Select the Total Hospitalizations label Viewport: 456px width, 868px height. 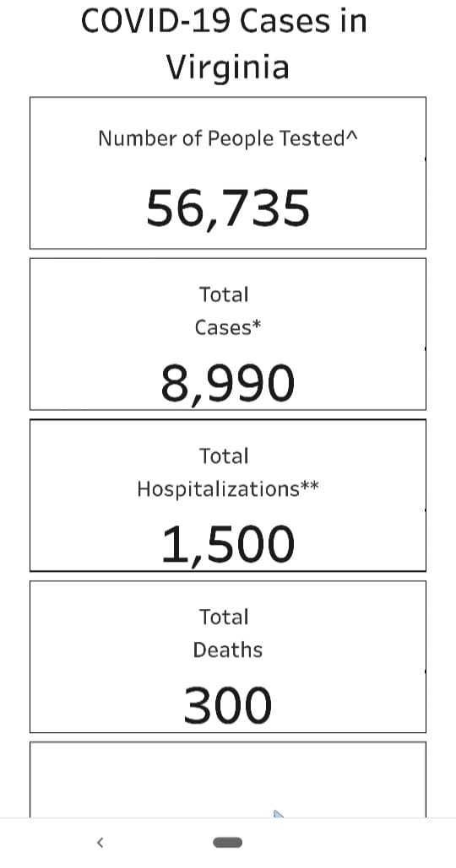coord(228,472)
